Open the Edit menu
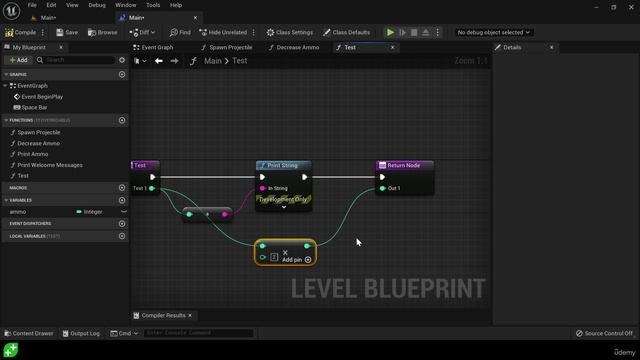The height and width of the screenshot is (360, 640). click(x=51, y=5)
